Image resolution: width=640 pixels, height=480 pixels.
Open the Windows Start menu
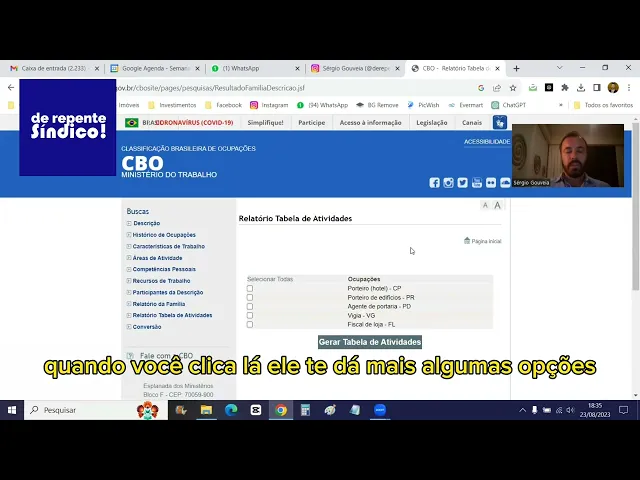(12, 410)
